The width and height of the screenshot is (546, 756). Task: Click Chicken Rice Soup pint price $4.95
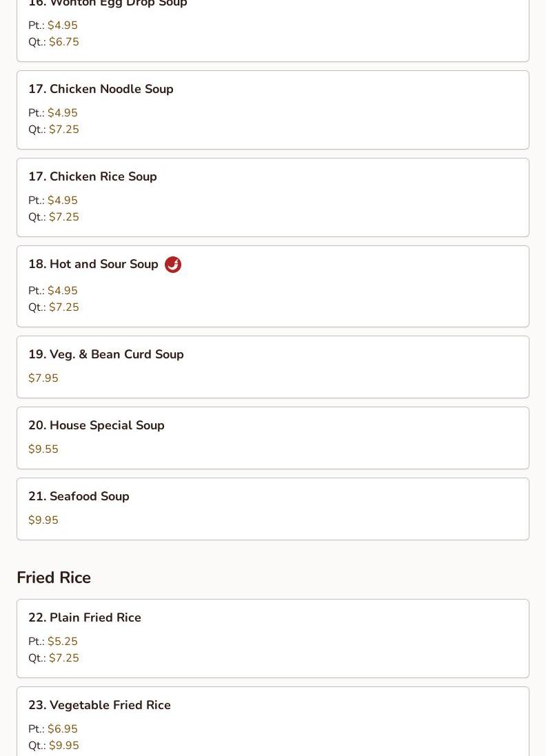[x=63, y=200]
